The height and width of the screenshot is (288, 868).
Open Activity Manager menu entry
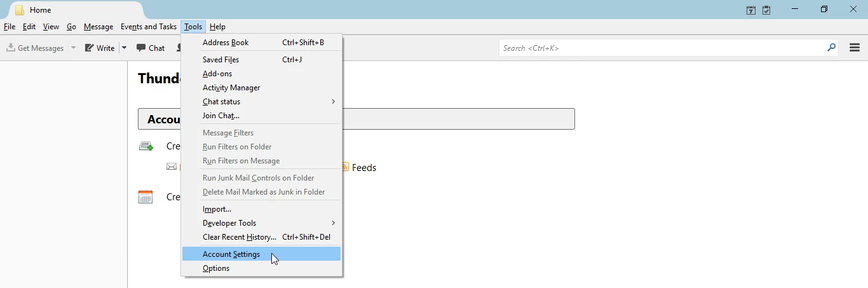262,88
